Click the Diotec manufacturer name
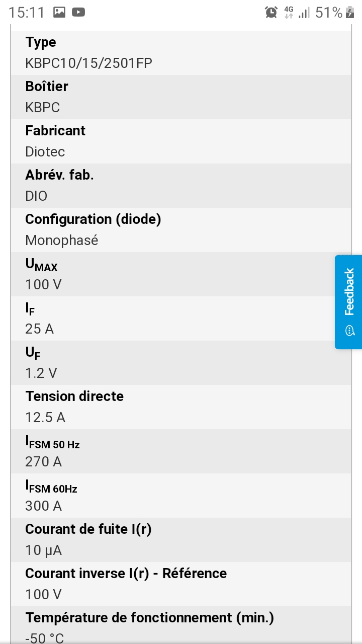 pyautogui.click(x=45, y=151)
